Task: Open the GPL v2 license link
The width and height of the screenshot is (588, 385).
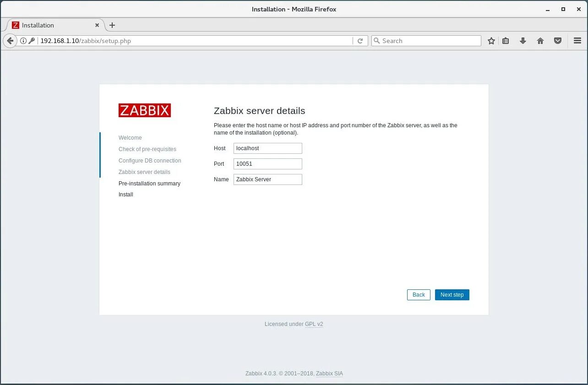Action: (314, 324)
